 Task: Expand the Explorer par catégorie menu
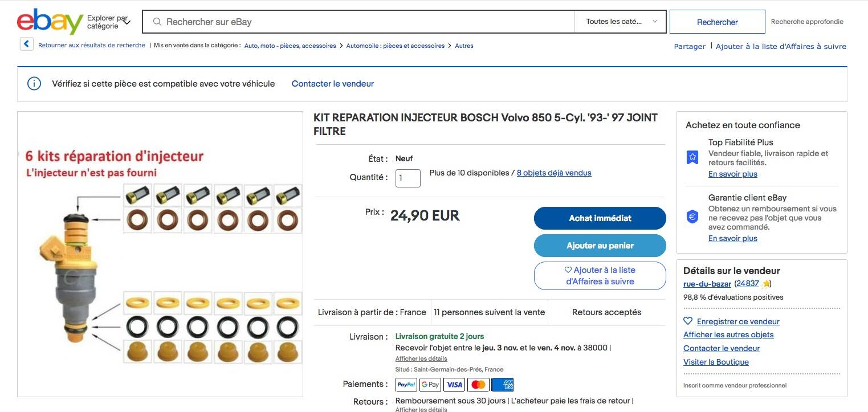pyautogui.click(x=108, y=22)
